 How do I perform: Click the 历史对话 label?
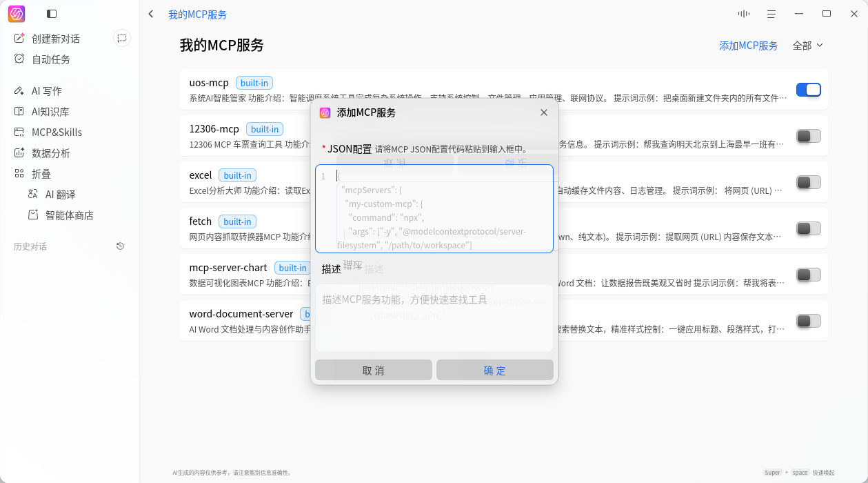tap(30, 246)
